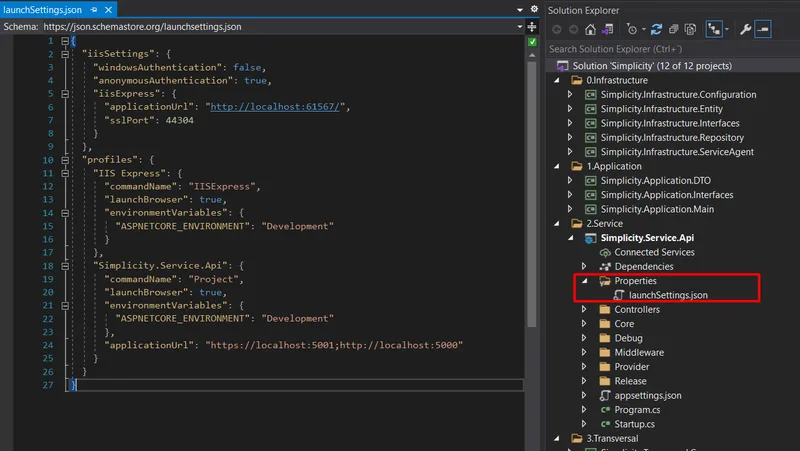
Task: Click the editor vertical scrollbar thumb
Action: pyautogui.click(x=532, y=194)
